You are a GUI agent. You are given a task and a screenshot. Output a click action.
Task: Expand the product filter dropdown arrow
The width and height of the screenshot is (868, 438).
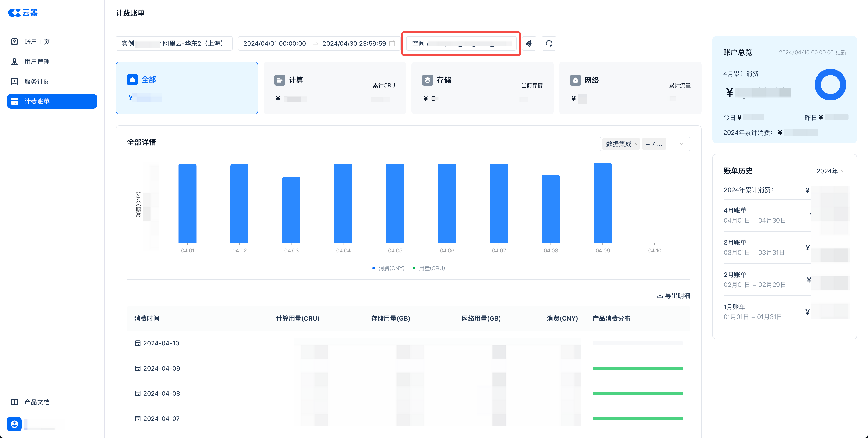point(681,144)
